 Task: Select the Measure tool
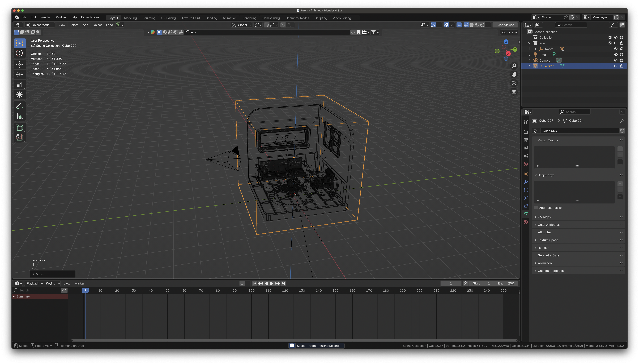[x=20, y=116]
